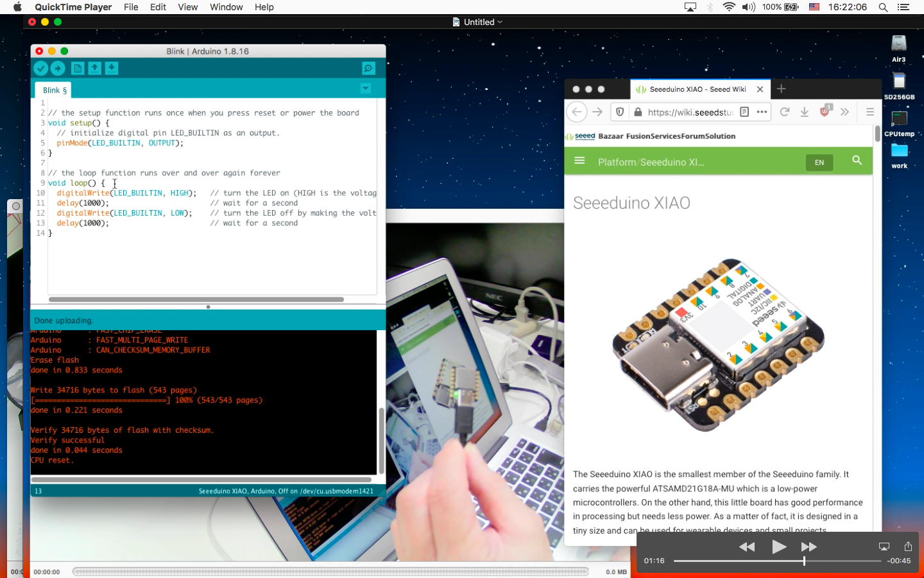Reload the Seeed Wiki page
The image size is (924, 578).
point(784,112)
